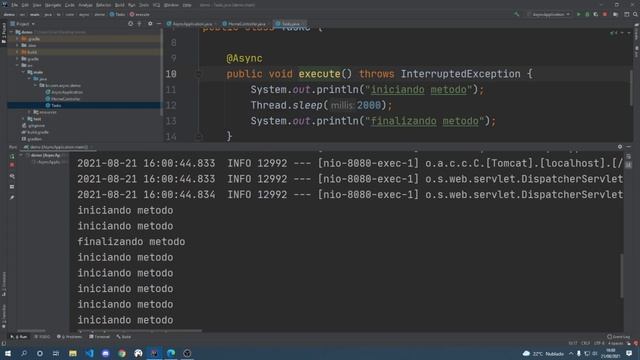The image size is (640, 360).
Task: Open the Build tool window tab at bottom
Action: 124,337
